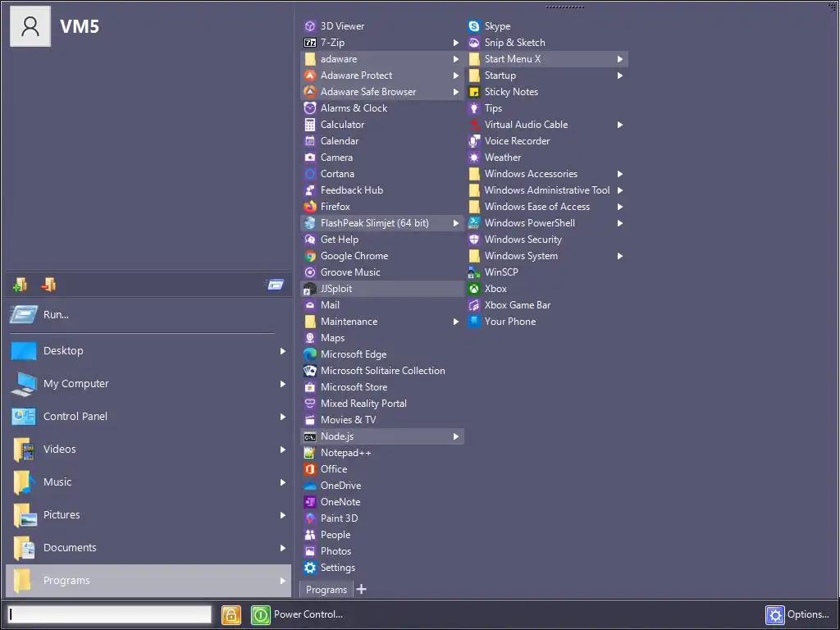Screen dimensions: 840x630
Task: Click the OneDrive cloud icon
Action: [x=309, y=486]
